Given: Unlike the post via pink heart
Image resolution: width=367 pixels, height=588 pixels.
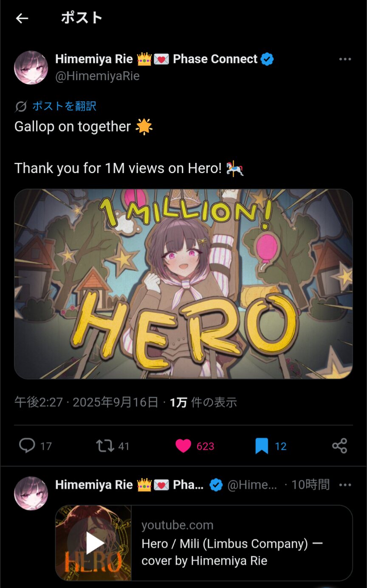Looking at the screenshot, I should [183, 446].
